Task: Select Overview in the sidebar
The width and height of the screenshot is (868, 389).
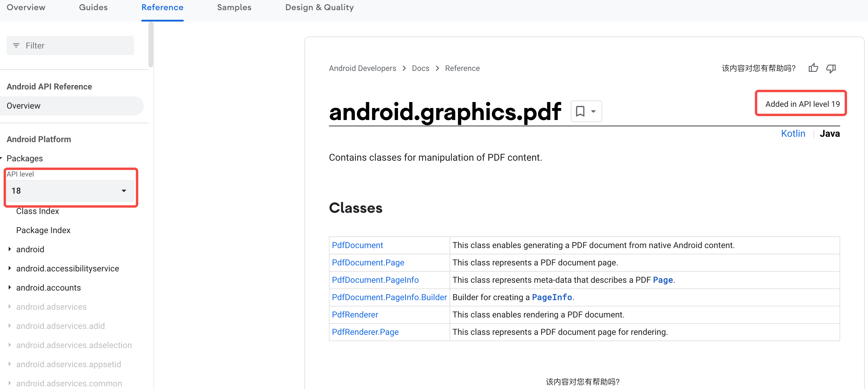Action: pyautogui.click(x=72, y=106)
